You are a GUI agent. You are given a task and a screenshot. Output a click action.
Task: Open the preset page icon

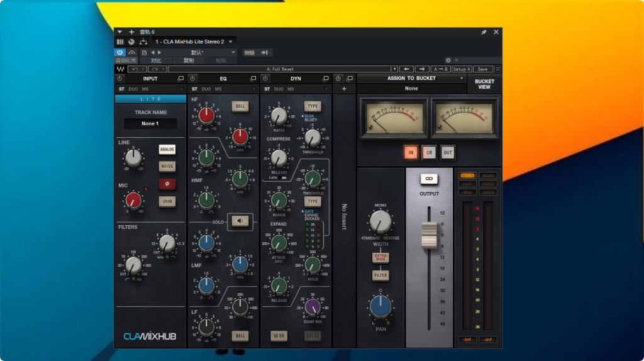pos(144,53)
